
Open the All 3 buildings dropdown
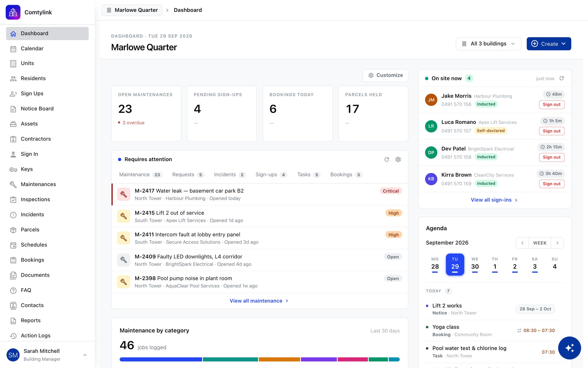click(489, 44)
